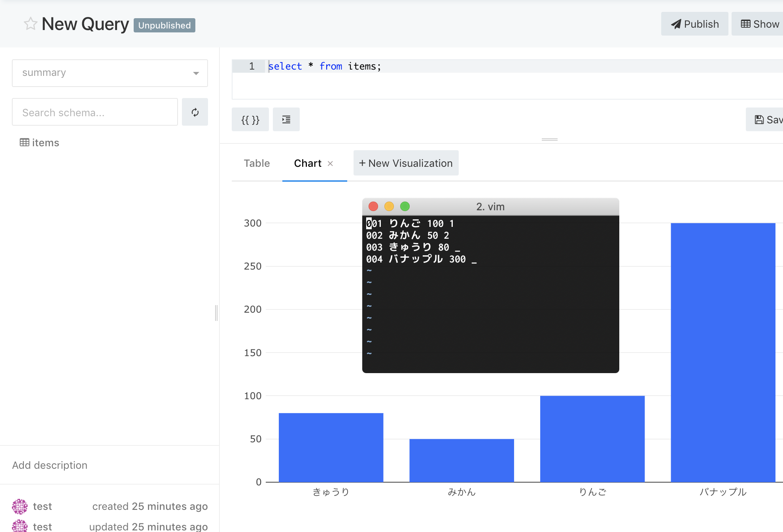Screen dimensions: 783x532
Task: Expand the items table in schema
Action: click(x=45, y=143)
